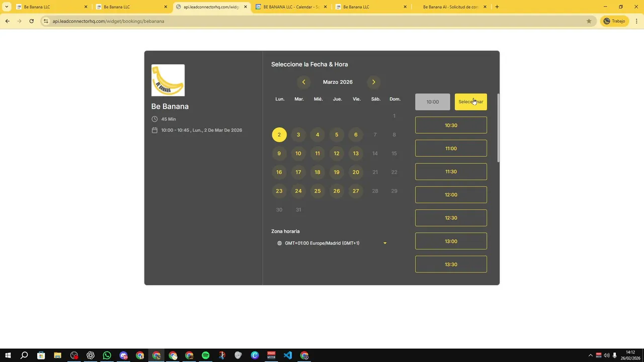Open the Windows Start menu
The height and width of the screenshot is (362, 644).
8,355
